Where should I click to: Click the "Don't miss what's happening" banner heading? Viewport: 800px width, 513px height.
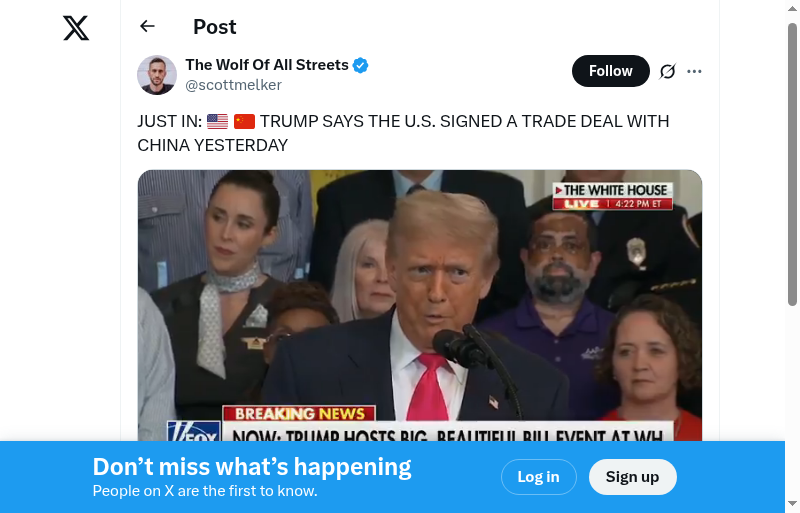click(252, 467)
